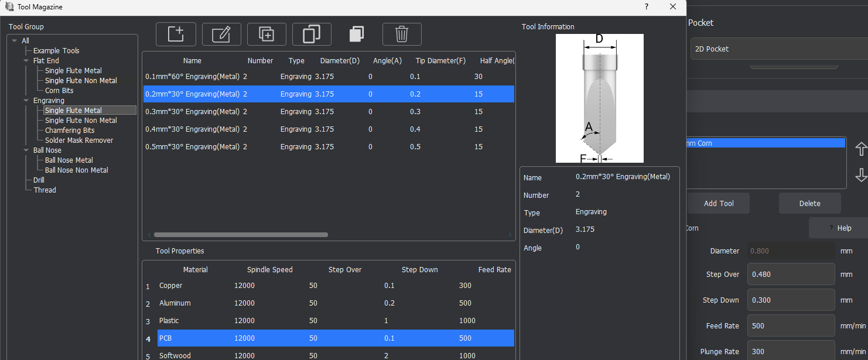868x360 pixels.
Task: Click the Edit Tool pencil icon
Action: click(x=221, y=34)
